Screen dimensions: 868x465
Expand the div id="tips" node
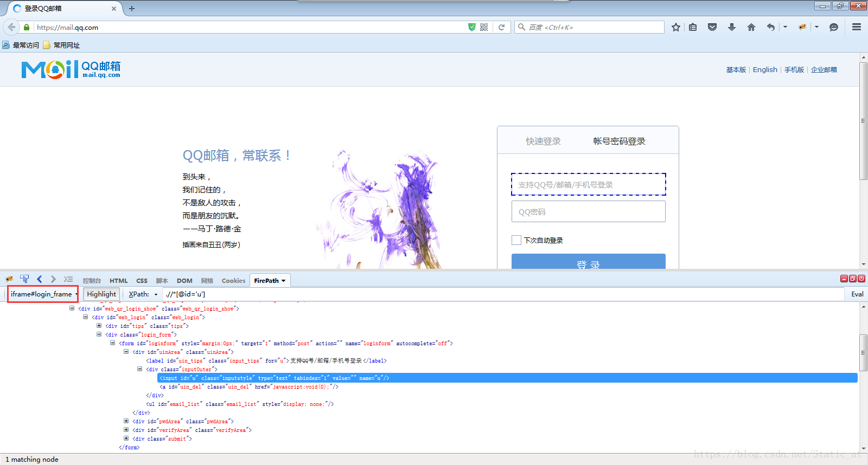tap(99, 326)
